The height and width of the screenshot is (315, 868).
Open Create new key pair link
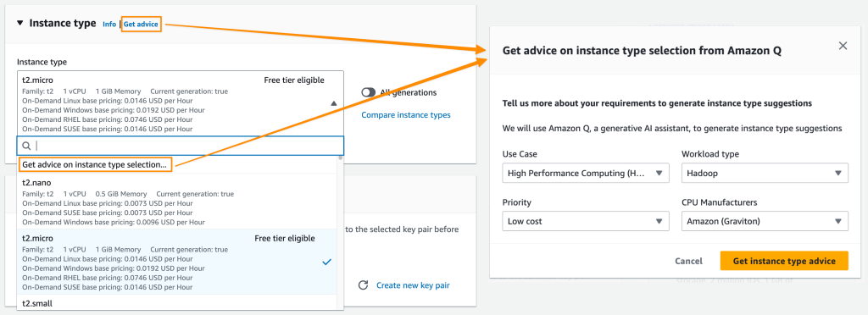click(413, 285)
